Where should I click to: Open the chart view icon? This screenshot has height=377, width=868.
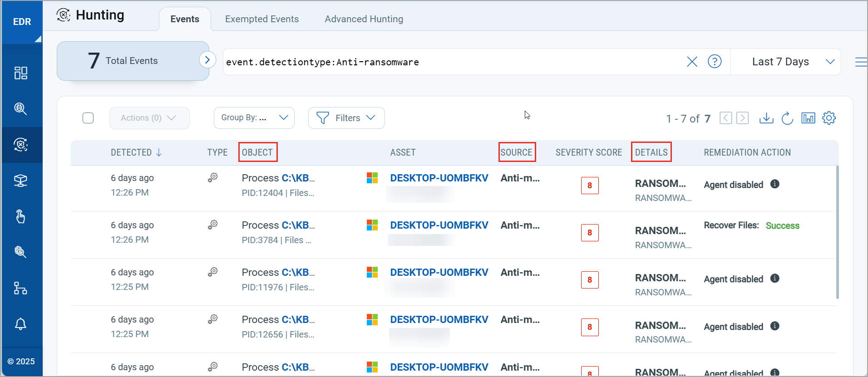pyautogui.click(x=808, y=118)
